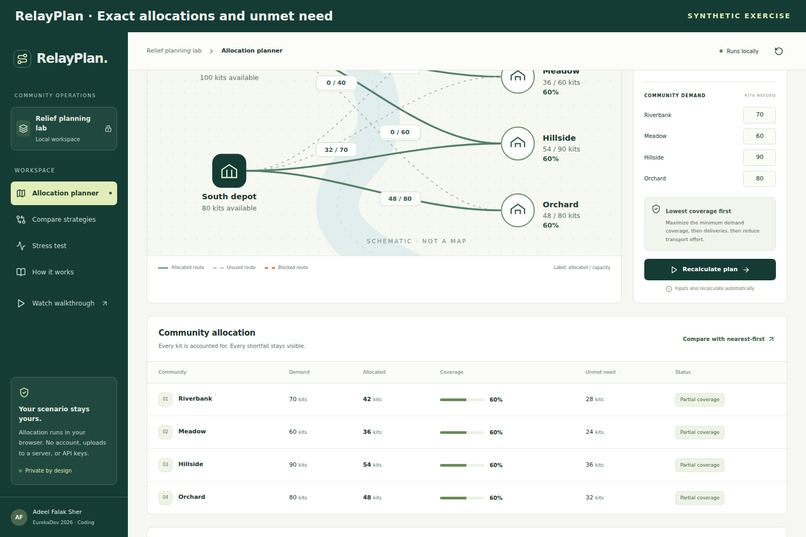806x537 pixels.
Task: Click the Unused route legend entry
Action: pos(234,268)
